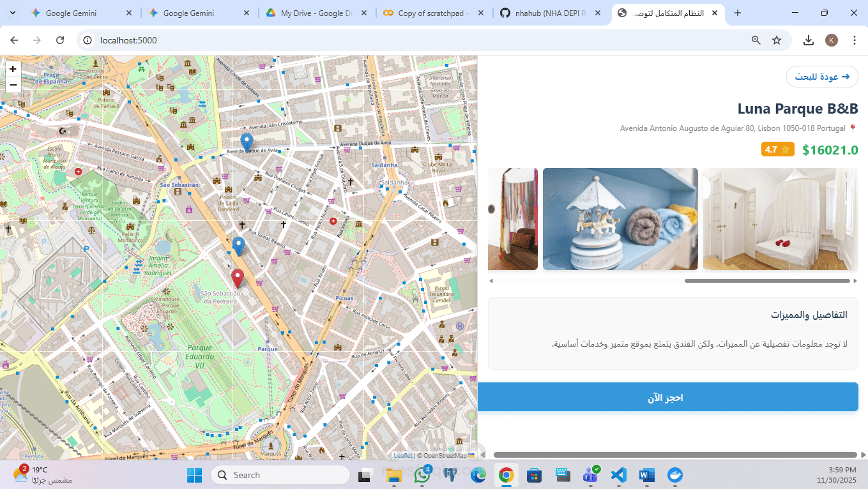Open the browser zoom magnifier icon
Image resolution: width=868 pixels, height=489 pixels.
point(756,40)
